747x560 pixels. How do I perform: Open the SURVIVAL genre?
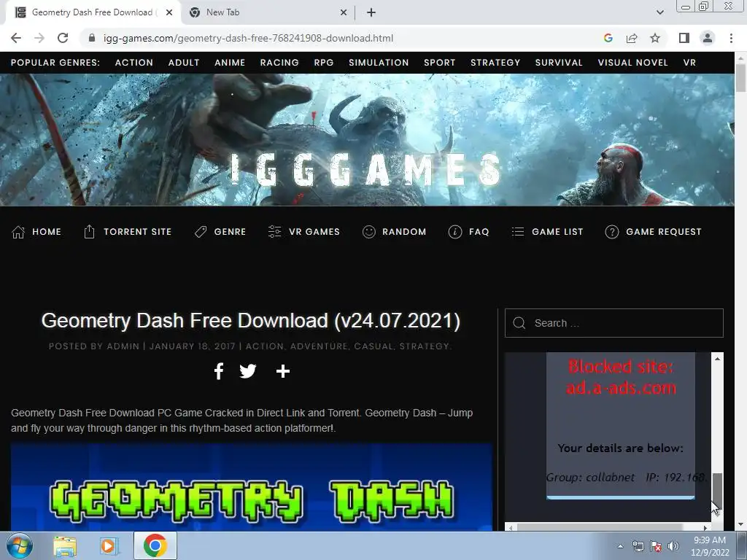[559, 63]
